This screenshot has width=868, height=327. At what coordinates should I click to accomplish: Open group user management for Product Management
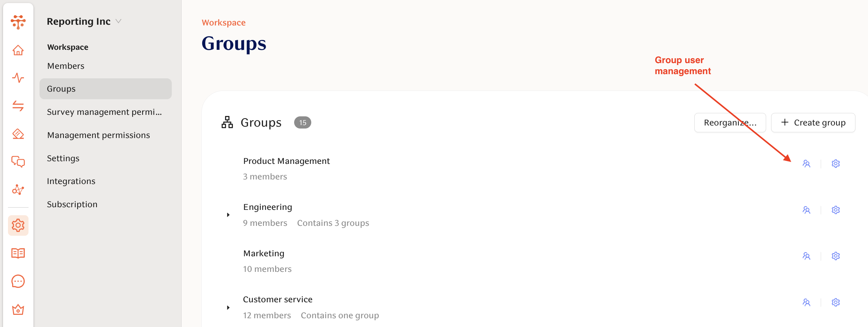[x=806, y=163]
